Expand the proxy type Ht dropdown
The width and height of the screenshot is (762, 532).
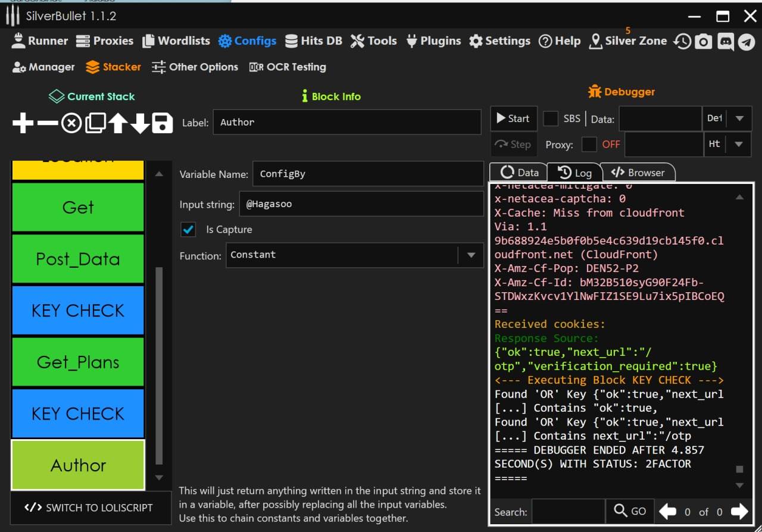coord(739,144)
